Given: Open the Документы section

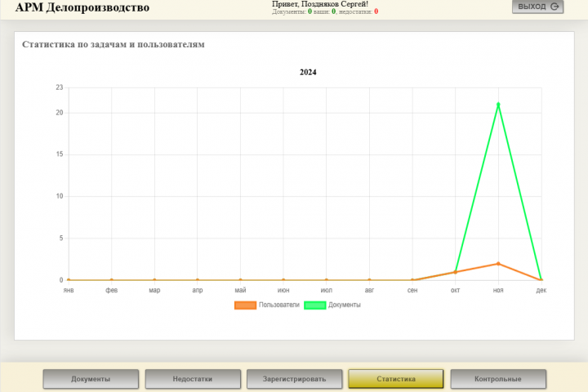Looking at the screenshot, I should click(x=91, y=379).
